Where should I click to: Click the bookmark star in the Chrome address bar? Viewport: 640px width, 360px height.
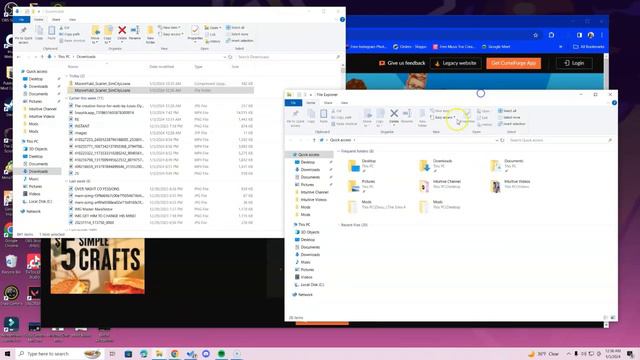(x=536, y=35)
